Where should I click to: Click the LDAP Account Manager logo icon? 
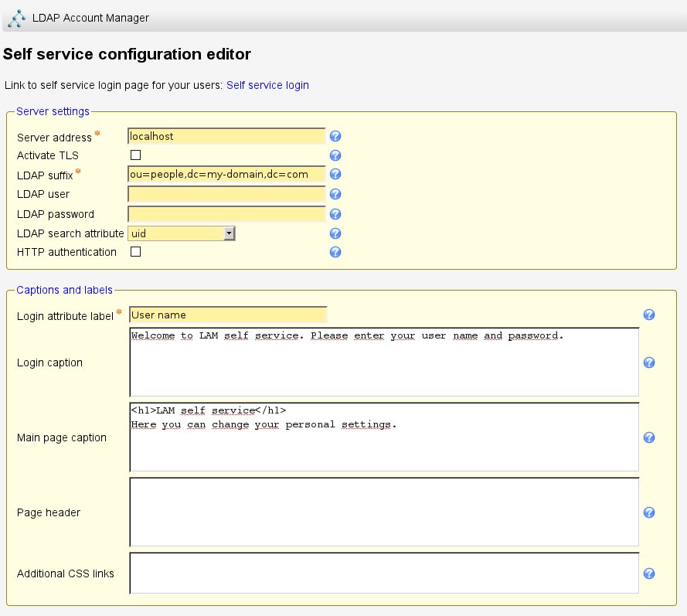tap(15, 17)
